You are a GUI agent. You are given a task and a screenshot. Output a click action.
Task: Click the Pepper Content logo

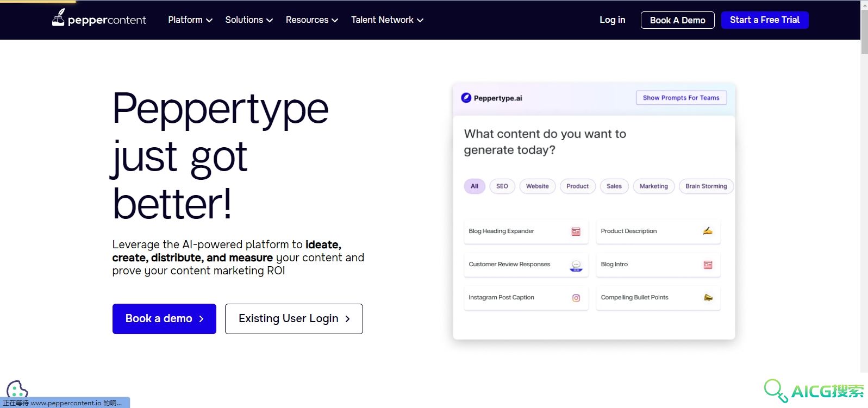(x=99, y=18)
